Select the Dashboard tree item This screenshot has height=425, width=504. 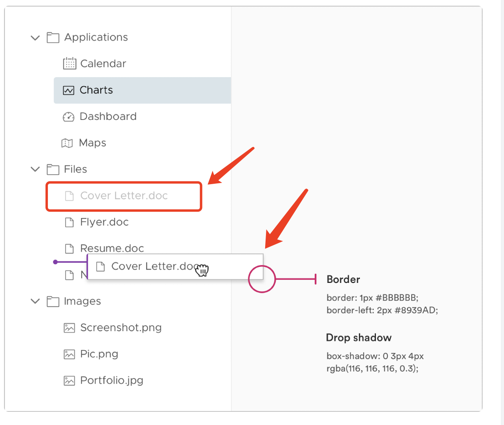[x=108, y=117]
